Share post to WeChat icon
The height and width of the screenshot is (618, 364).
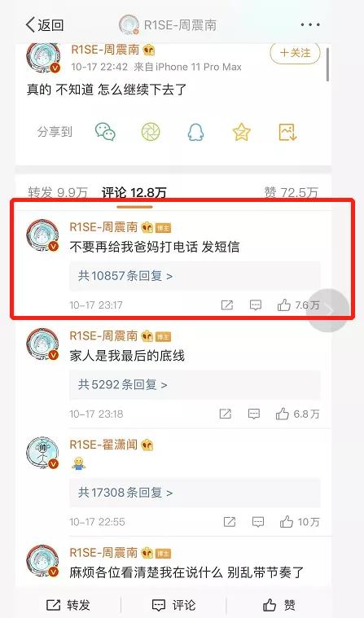[x=105, y=132]
